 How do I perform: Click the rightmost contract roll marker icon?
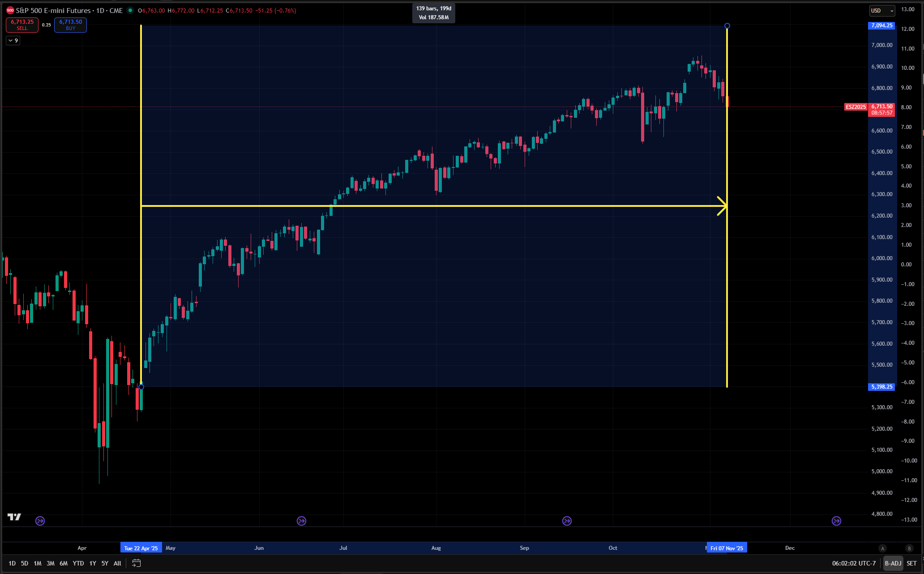tap(836, 521)
